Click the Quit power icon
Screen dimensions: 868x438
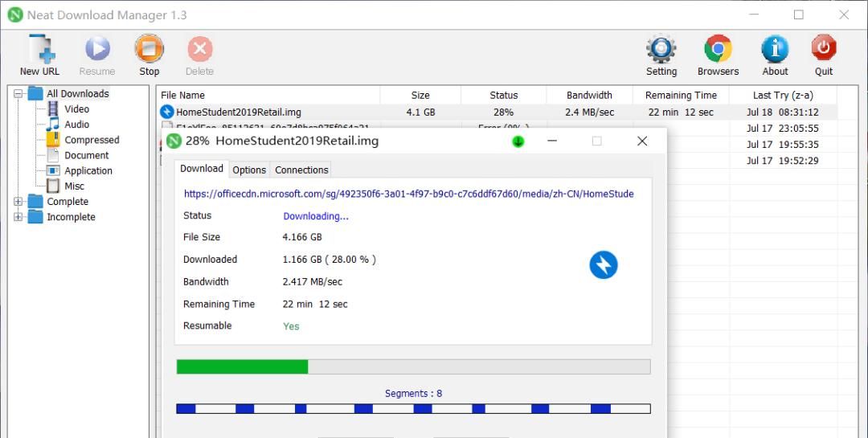point(824,48)
